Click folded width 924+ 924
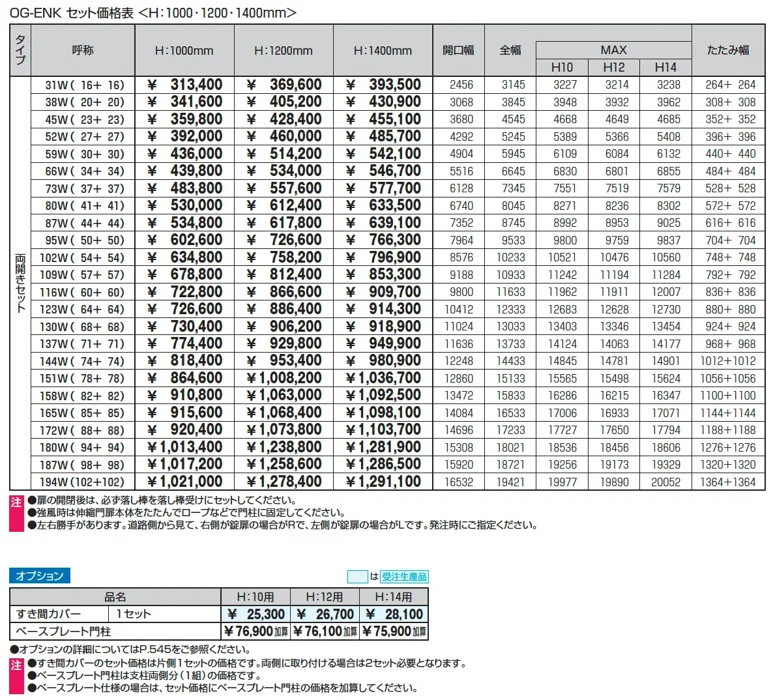 coord(731,327)
